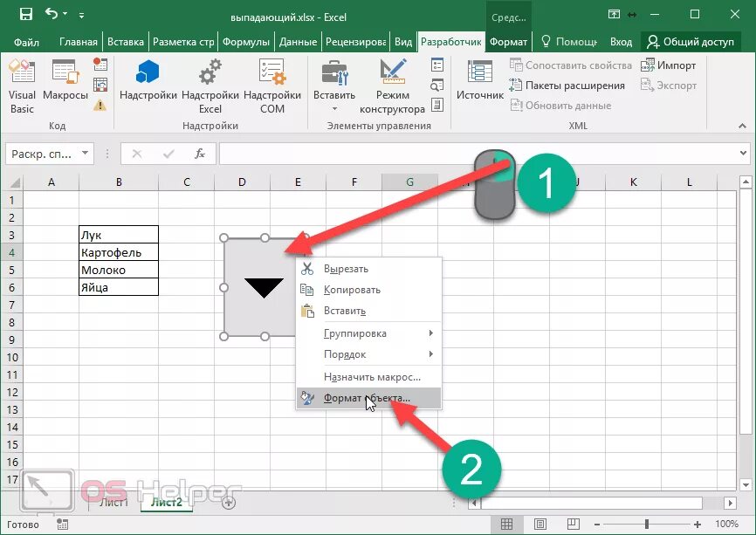Screen dimensions: 756x535
Task: Switch to the Главная tab
Action: 78,42
